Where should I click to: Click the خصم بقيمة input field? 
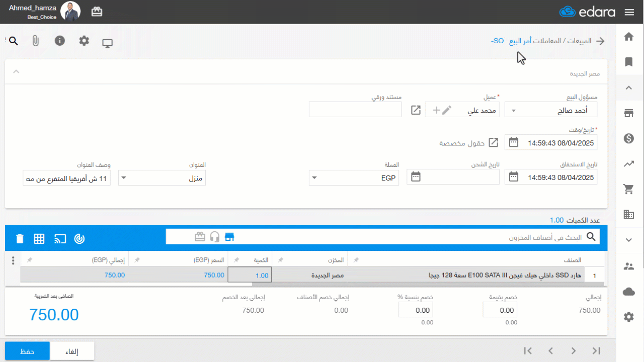coord(500,310)
